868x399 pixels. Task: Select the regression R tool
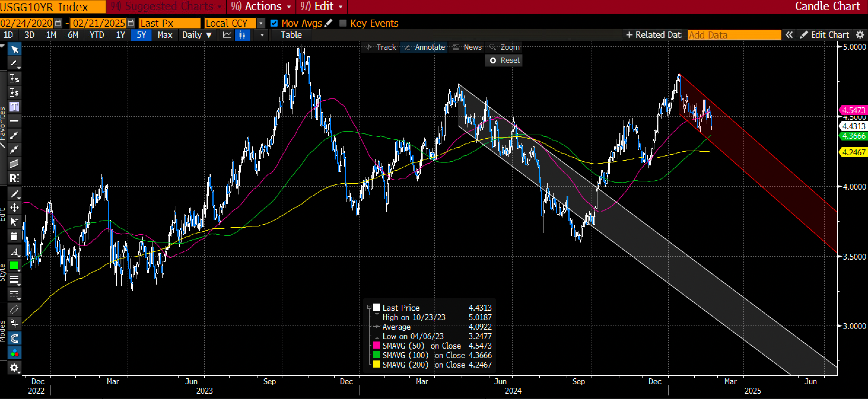(15, 178)
